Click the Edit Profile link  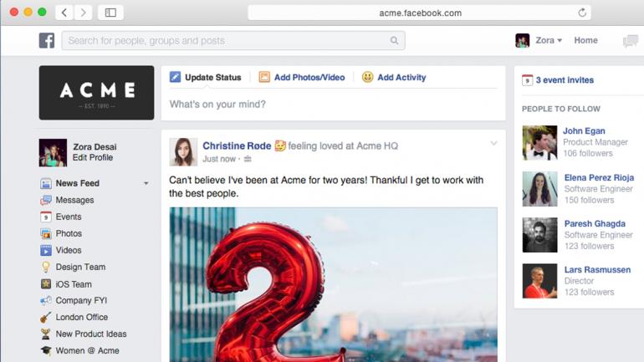(x=92, y=158)
